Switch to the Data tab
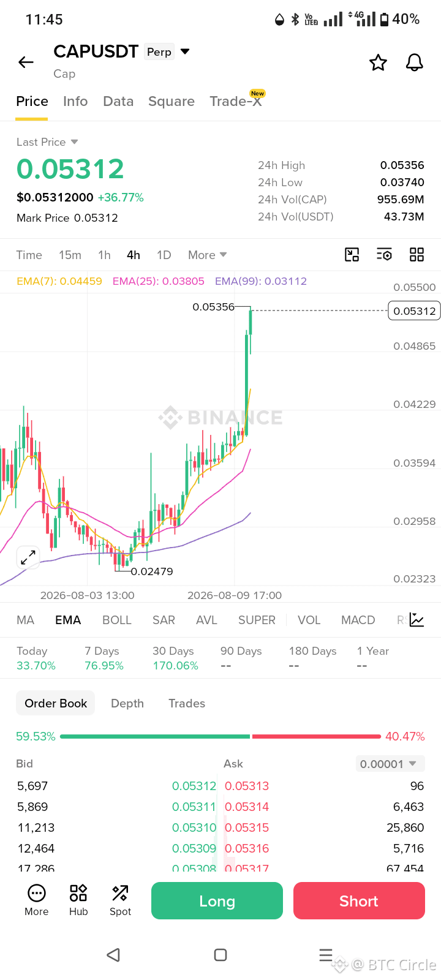Viewport: 441px width, 980px height. pyautogui.click(x=118, y=101)
